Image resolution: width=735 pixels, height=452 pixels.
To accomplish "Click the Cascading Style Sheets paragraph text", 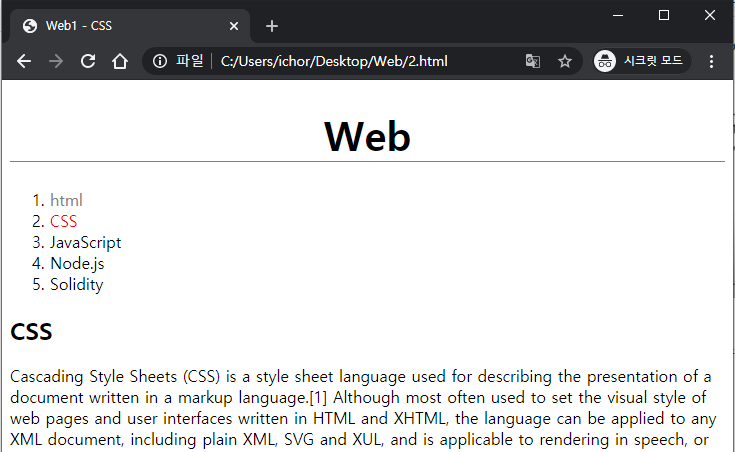I will [x=363, y=408].
